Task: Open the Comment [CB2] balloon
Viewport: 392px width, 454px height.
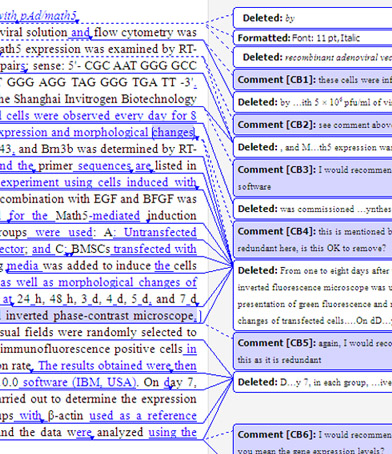Action: pyautogui.click(x=313, y=125)
